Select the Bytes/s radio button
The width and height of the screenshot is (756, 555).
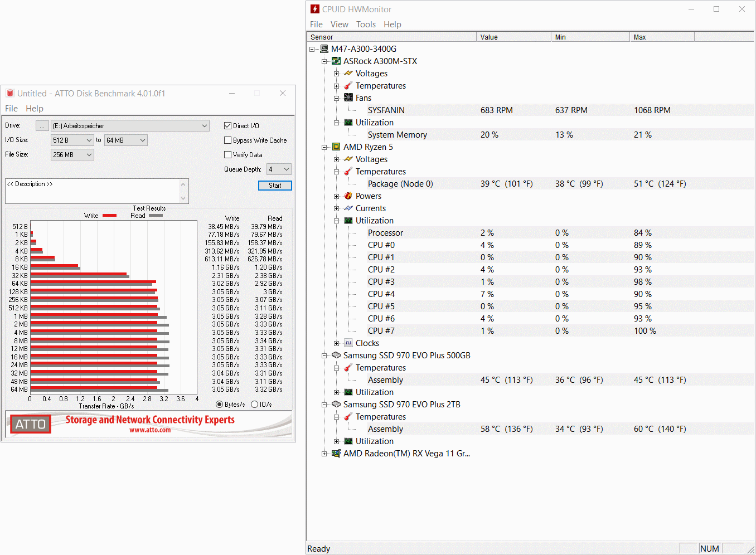point(219,405)
